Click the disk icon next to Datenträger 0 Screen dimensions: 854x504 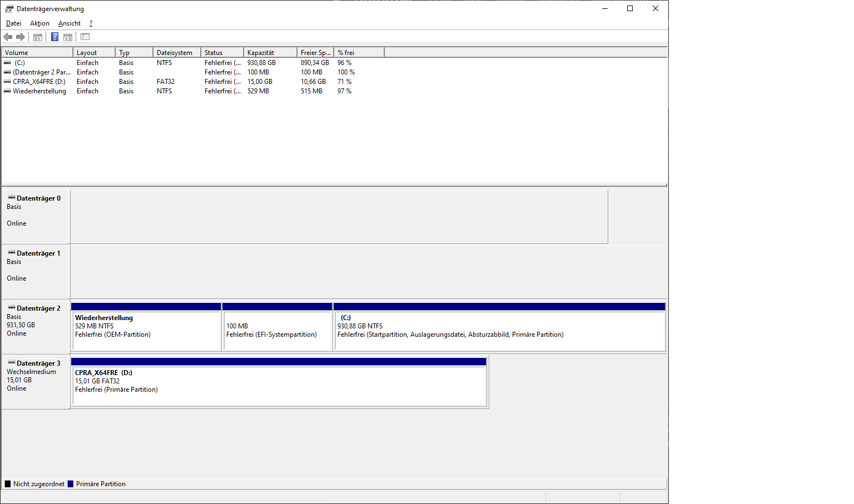12,198
